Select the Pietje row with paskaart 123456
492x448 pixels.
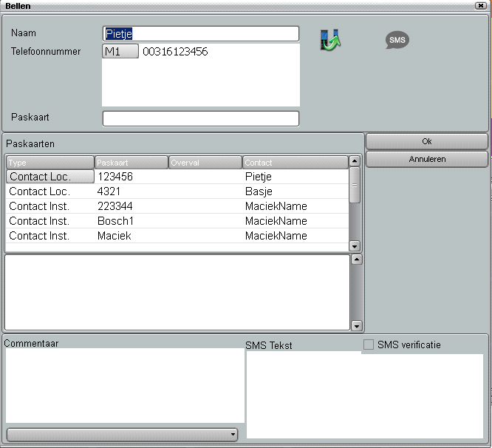177,177
